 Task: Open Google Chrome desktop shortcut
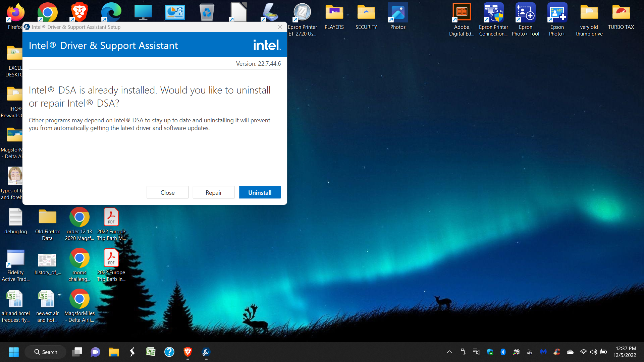tap(47, 12)
